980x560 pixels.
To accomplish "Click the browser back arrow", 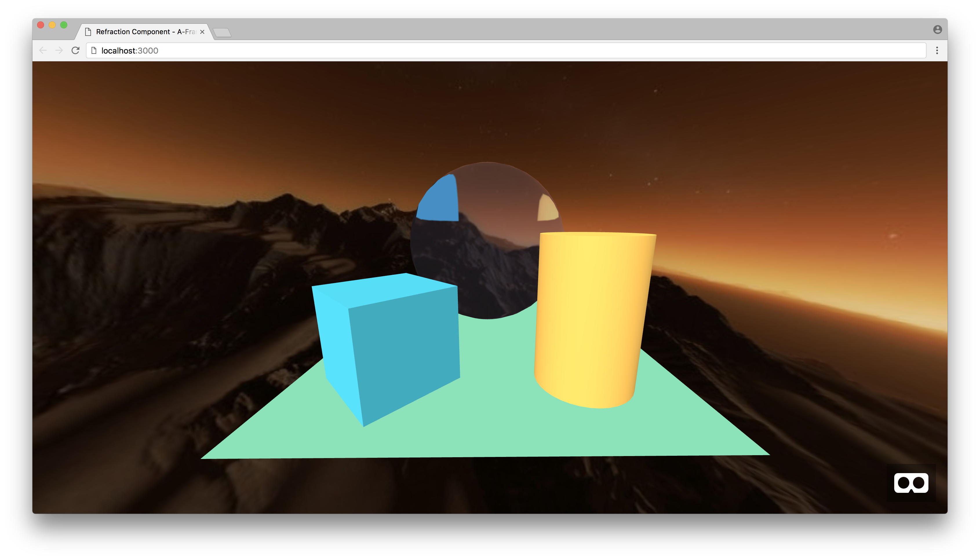I will click(43, 50).
